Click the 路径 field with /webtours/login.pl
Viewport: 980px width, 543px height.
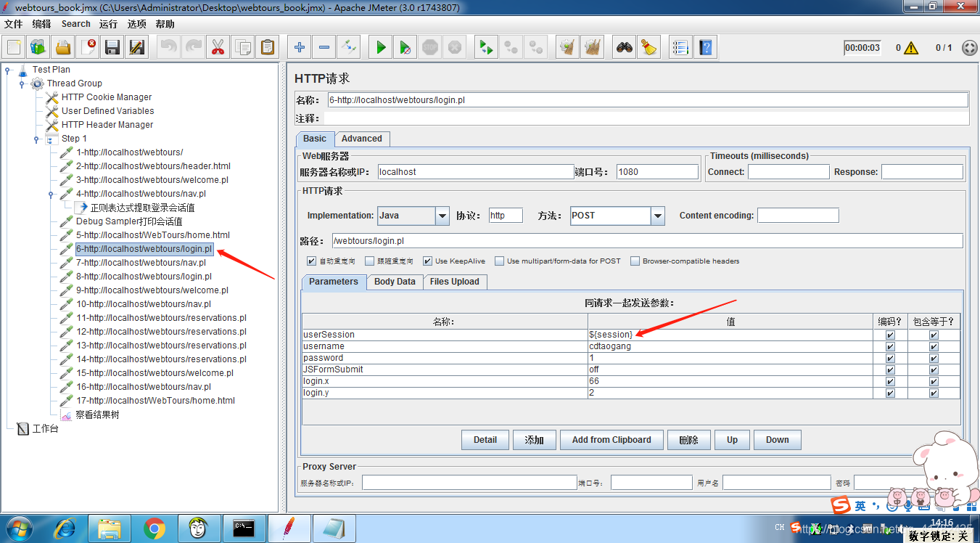(x=647, y=241)
